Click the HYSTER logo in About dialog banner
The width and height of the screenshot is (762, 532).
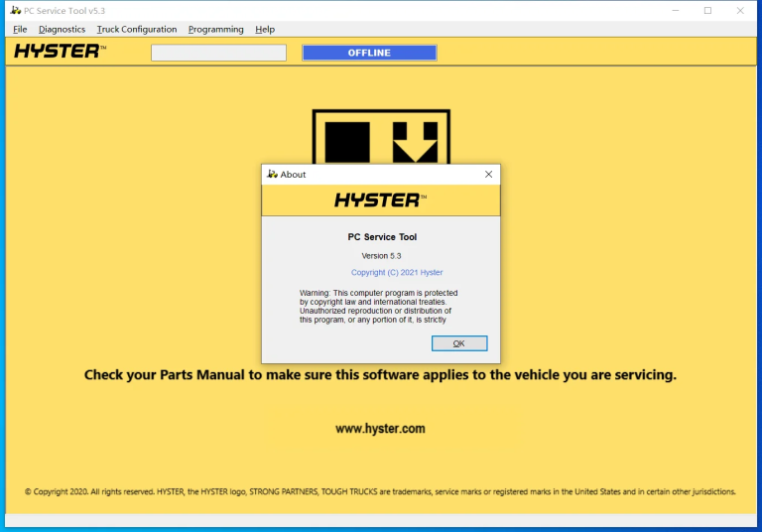(x=380, y=200)
